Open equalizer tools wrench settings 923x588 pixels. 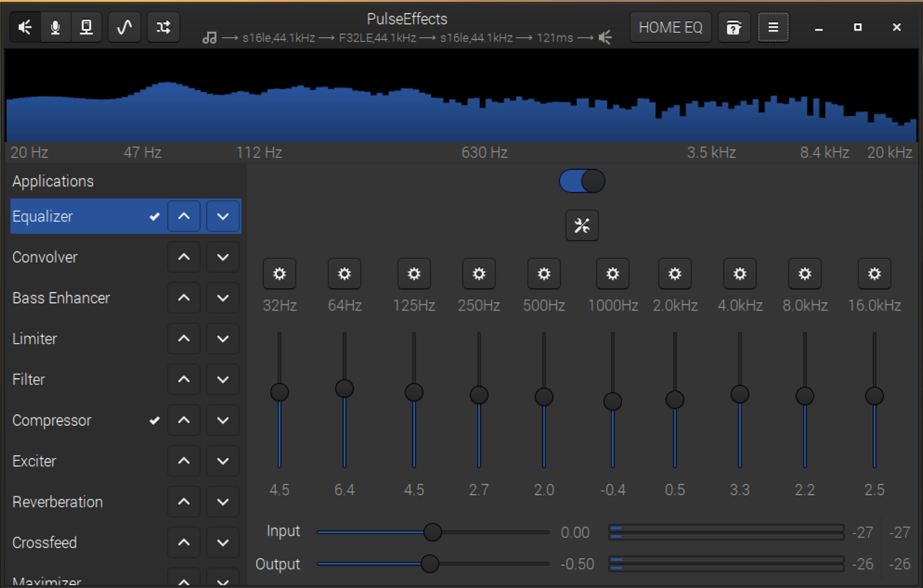click(x=582, y=226)
